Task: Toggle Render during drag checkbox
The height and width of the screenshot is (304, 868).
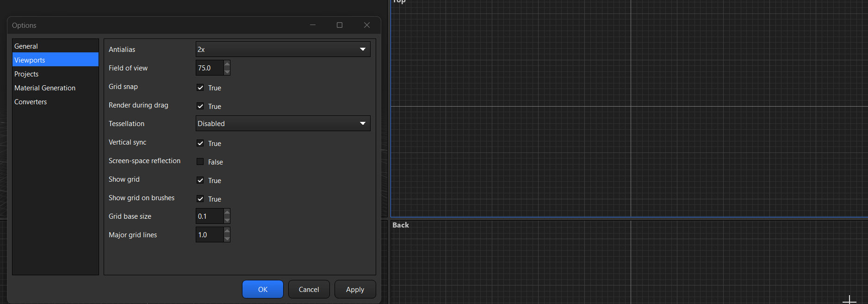Action: (200, 106)
